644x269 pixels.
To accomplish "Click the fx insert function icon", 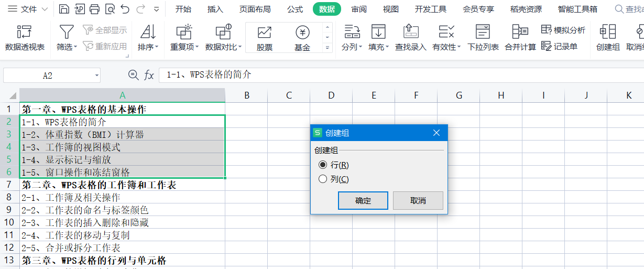I will [149, 76].
